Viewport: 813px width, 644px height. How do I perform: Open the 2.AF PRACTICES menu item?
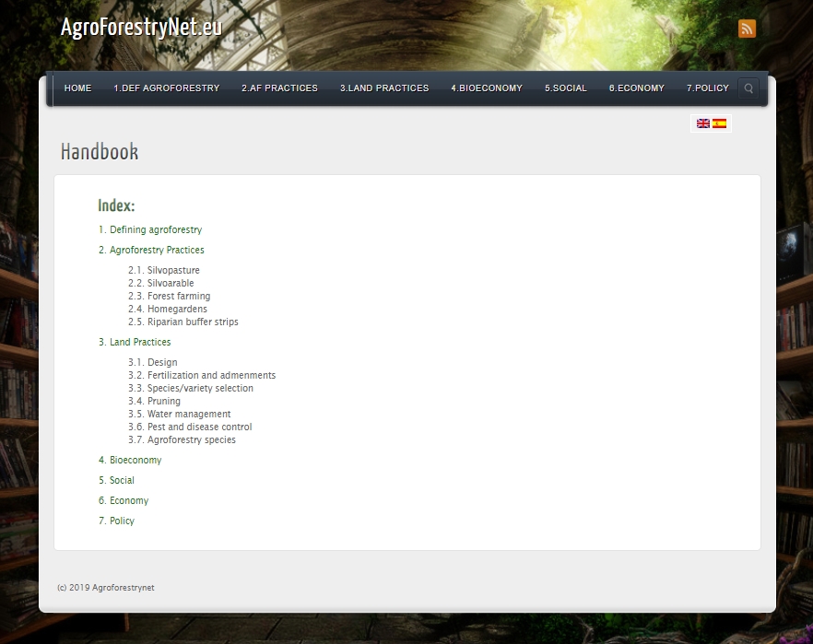[x=279, y=88]
